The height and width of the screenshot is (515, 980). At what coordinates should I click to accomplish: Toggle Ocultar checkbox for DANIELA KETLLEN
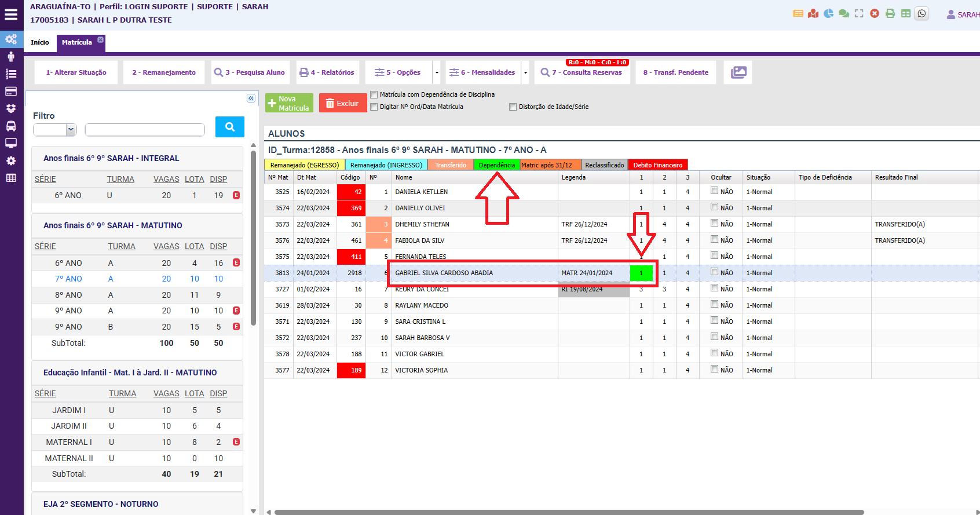[715, 191]
